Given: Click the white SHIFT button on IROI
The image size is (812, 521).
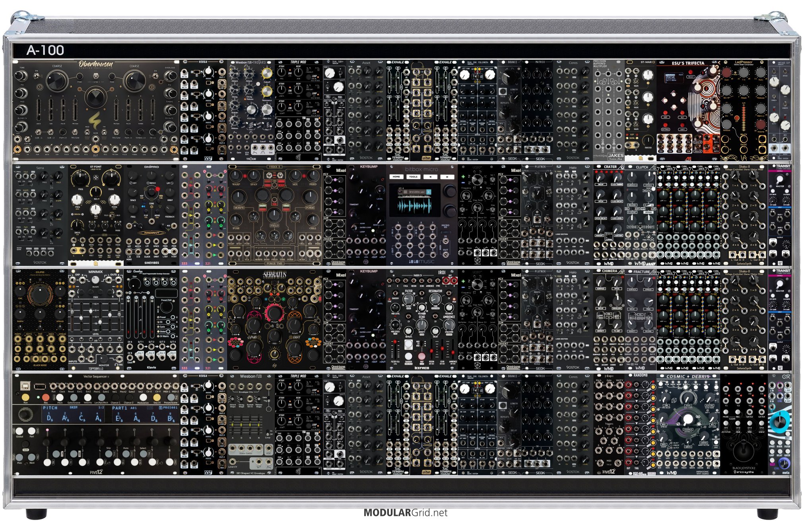Looking at the screenshot, I should tap(409, 344).
